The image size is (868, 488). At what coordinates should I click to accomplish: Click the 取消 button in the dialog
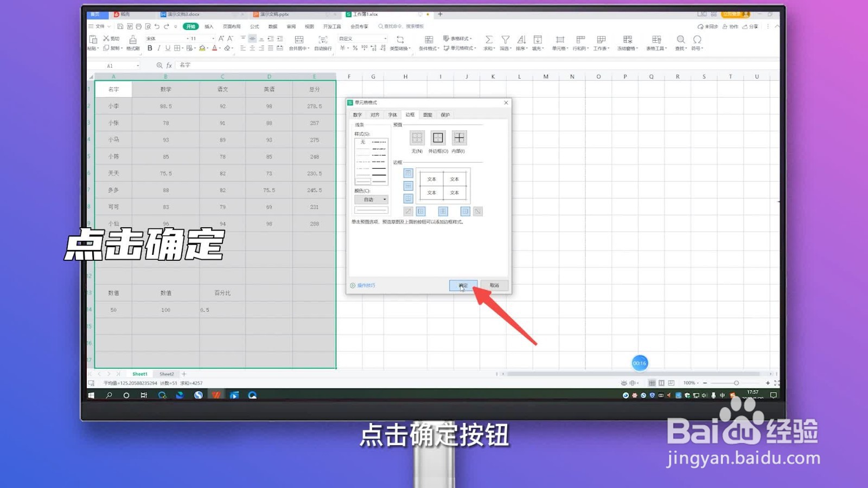[494, 285]
